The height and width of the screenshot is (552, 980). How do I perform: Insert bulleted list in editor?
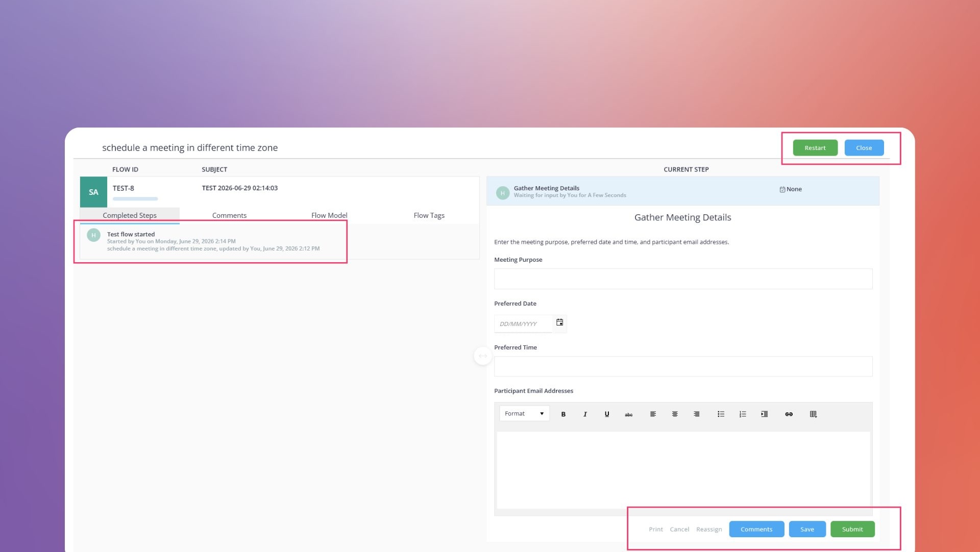[x=721, y=414]
